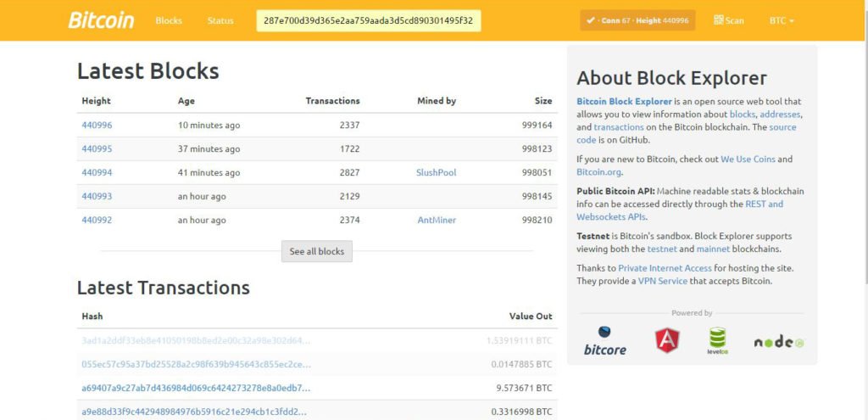868x420 pixels.
Task: Click the '37 minutes ago' age cell
Action: coord(209,149)
